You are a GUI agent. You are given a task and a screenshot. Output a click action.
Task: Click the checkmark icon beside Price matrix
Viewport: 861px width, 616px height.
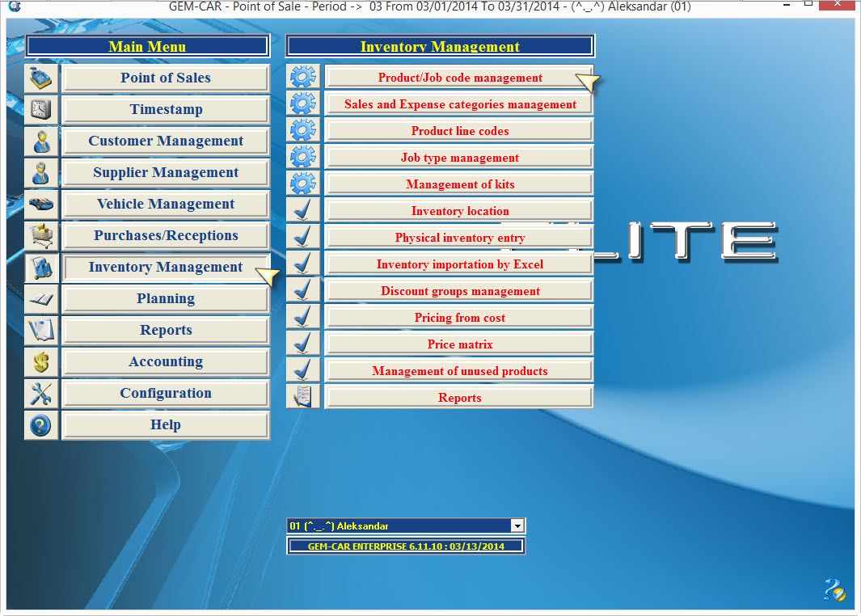point(303,344)
